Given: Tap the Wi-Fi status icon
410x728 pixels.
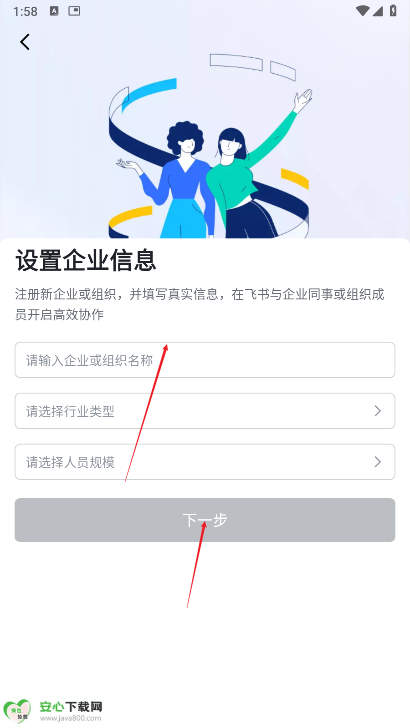Looking at the screenshot, I should [x=362, y=11].
